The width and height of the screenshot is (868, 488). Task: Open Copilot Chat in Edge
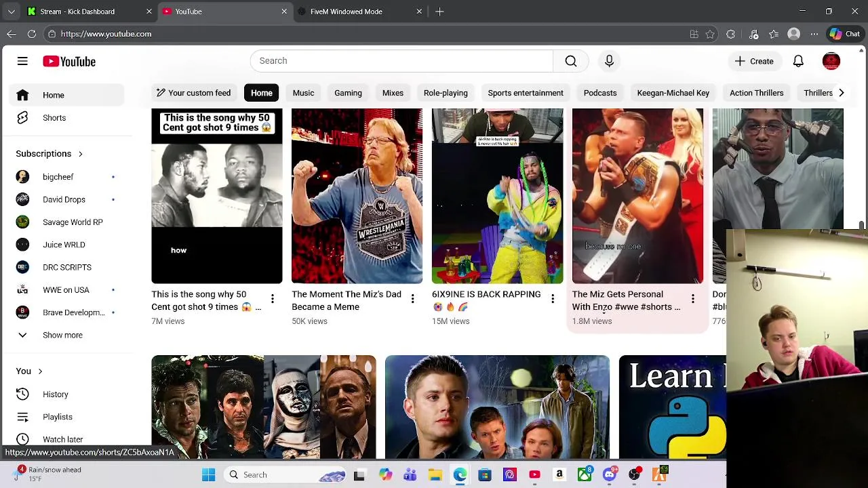844,34
